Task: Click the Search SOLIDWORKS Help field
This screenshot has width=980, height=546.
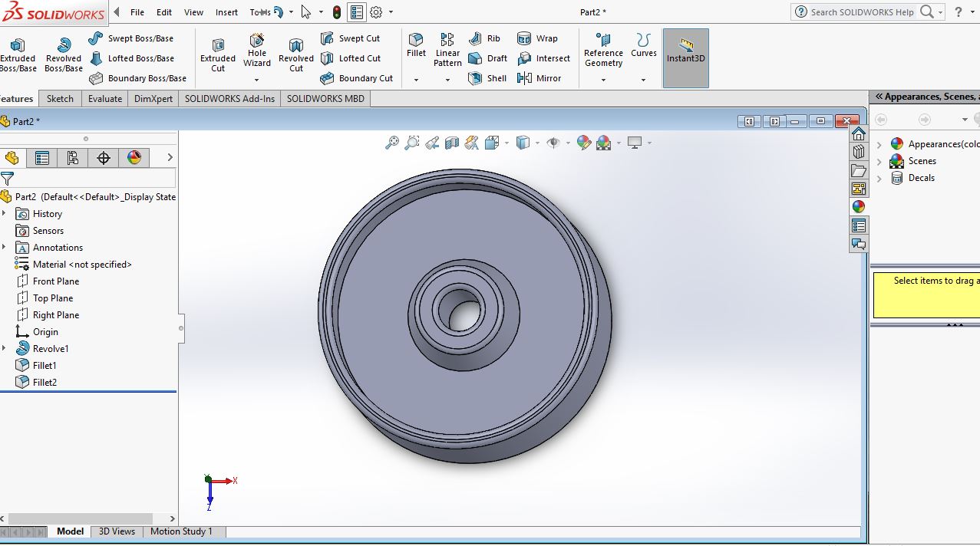Action: (863, 12)
